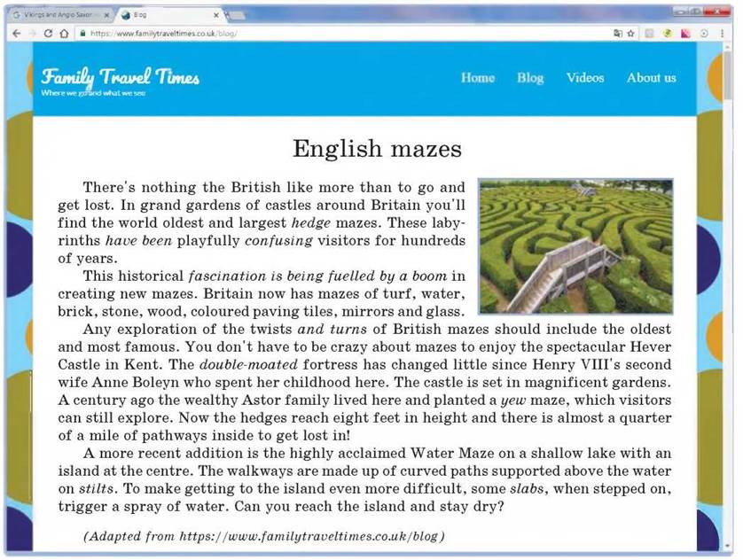
Task: Select the Blog browser tab
Action: point(166,15)
